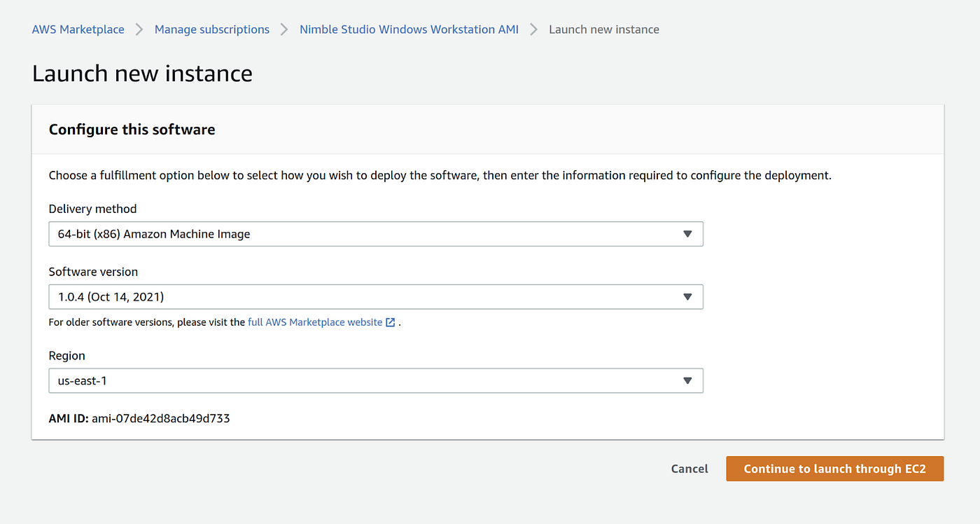The height and width of the screenshot is (524, 980).
Task: Click the Launch new instance breadcrumb text
Action: click(604, 29)
